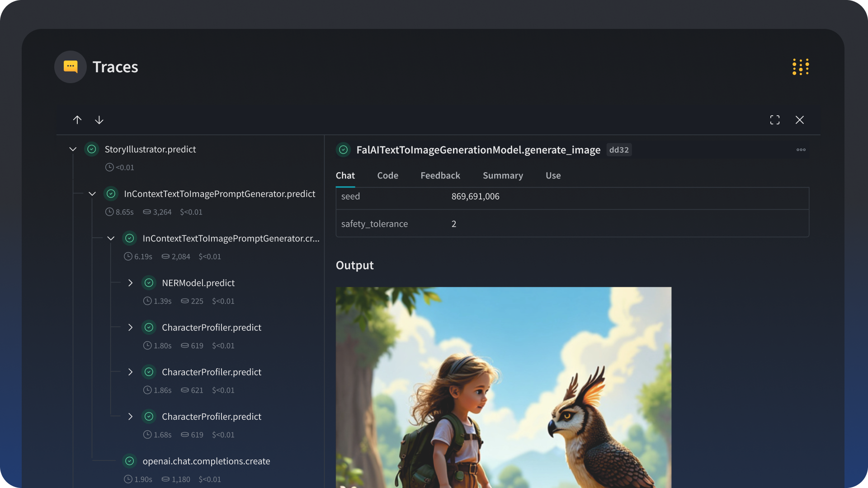
Task: Click the generated girl and owl image
Action: [x=503, y=387]
